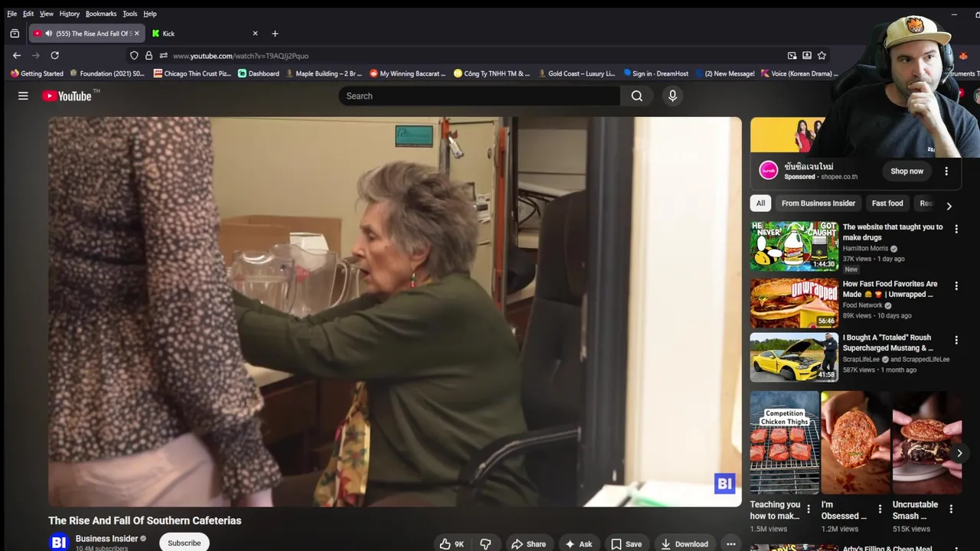Open Getting Started bookmark
980x551 pixels.
[37, 73]
